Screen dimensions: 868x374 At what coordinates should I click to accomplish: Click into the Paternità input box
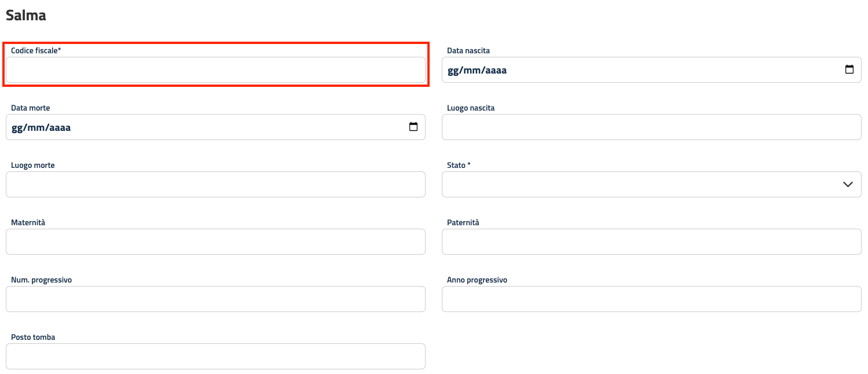click(x=651, y=242)
